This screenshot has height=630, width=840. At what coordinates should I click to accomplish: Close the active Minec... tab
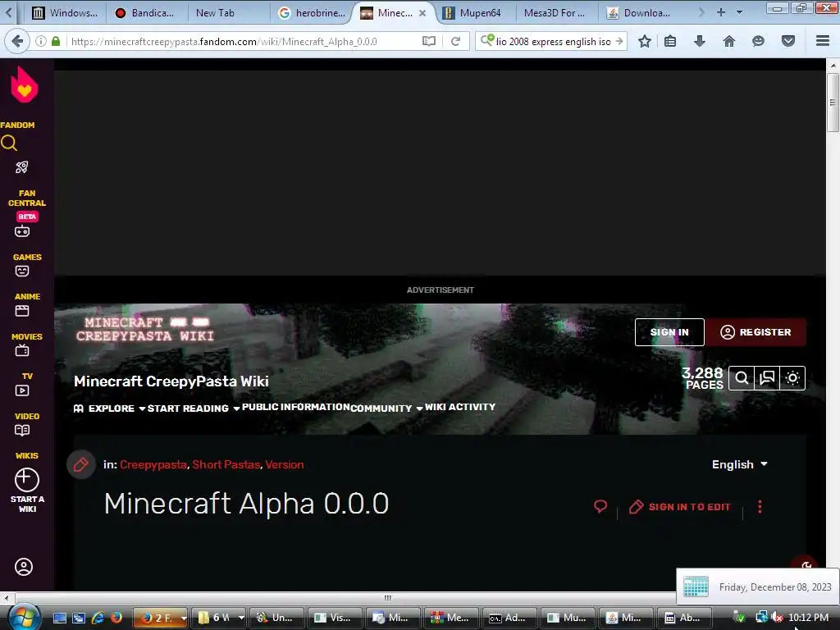[x=422, y=13]
